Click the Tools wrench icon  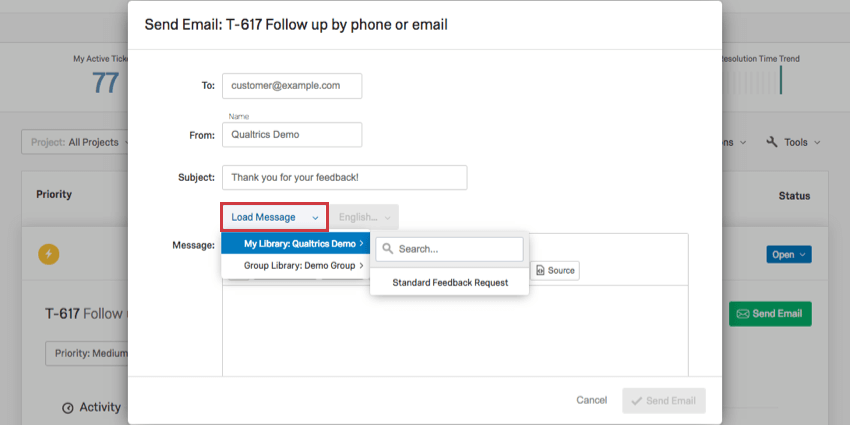[x=772, y=142]
